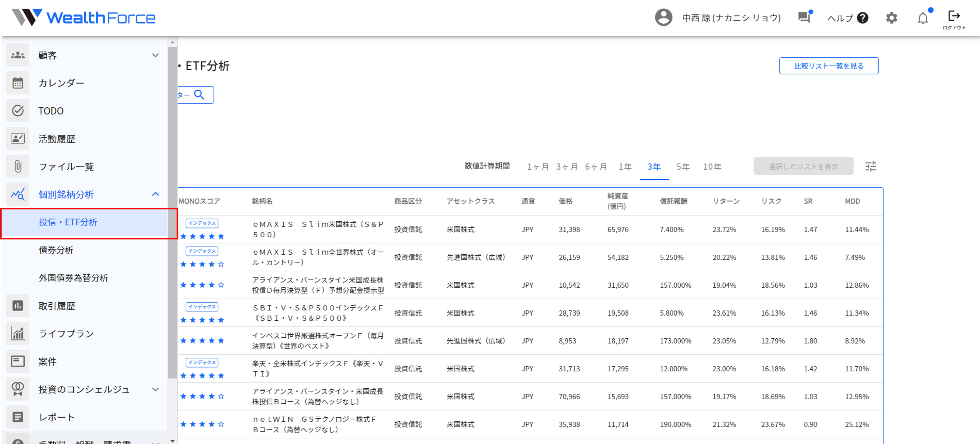Expand 投資のコンシェルジュ submenu
The height and width of the screenshot is (444, 980).
click(x=155, y=389)
